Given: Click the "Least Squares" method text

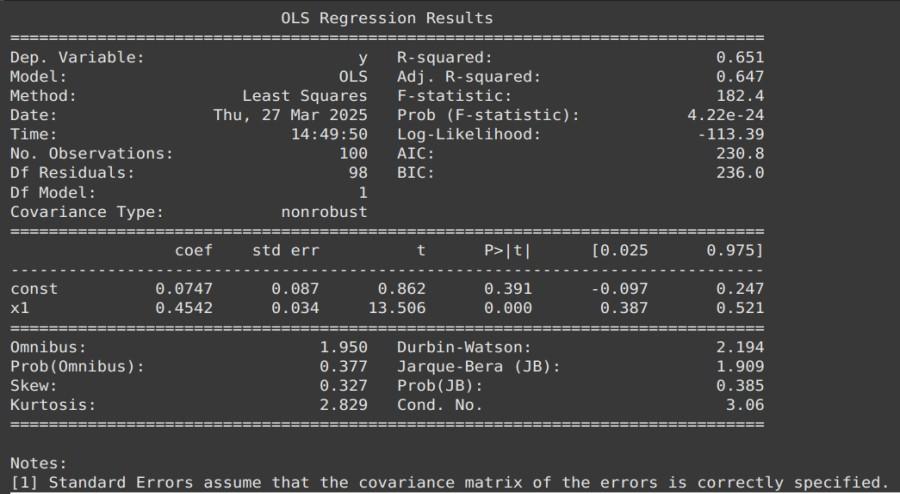Looking at the screenshot, I should click(x=305, y=96).
